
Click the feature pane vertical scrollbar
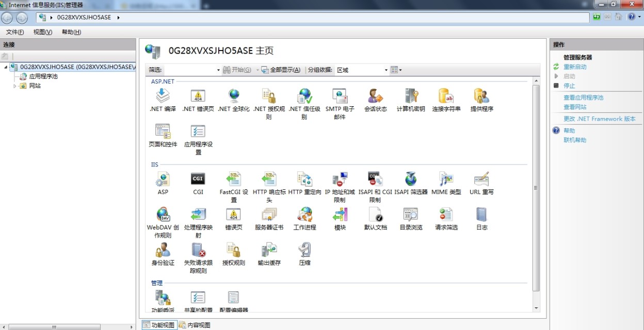tap(536, 188)
